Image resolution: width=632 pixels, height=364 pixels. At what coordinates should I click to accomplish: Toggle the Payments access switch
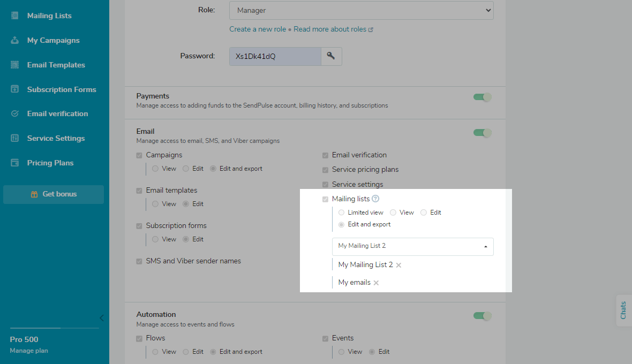pyautogui.click(x=482, y=97)
